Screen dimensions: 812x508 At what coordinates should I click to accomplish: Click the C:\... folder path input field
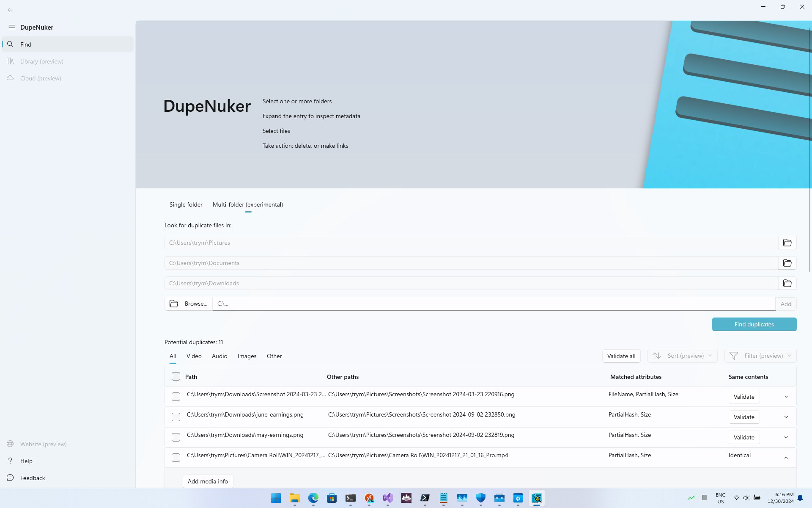pos(494,304)
